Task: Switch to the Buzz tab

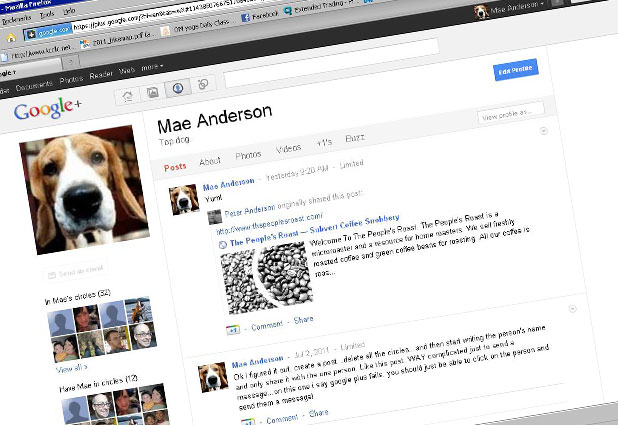Action: [355, 138]
